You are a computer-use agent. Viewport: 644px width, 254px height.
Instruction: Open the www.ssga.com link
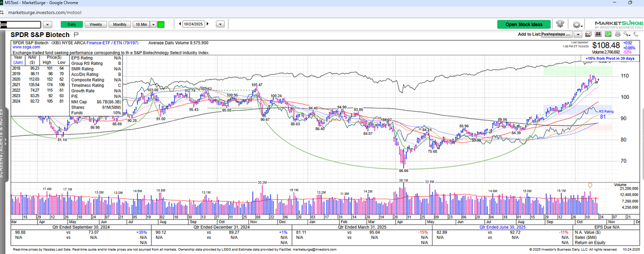click(x=26, y=47)
